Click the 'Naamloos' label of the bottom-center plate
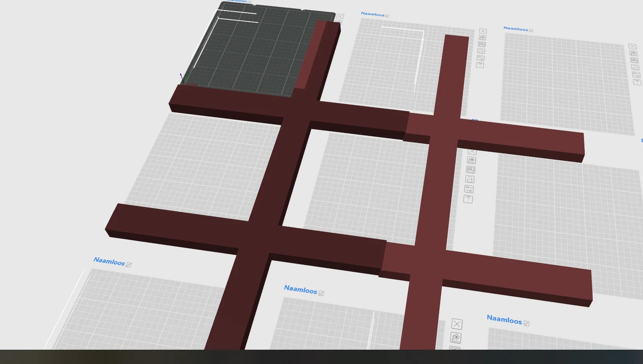This screenshot has height=364, width=643. (301, 289)
